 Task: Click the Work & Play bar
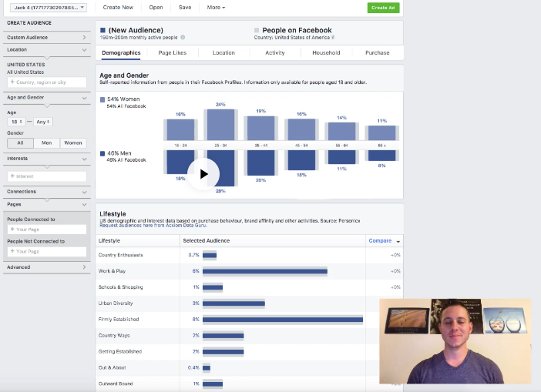[x=265, y=271]
